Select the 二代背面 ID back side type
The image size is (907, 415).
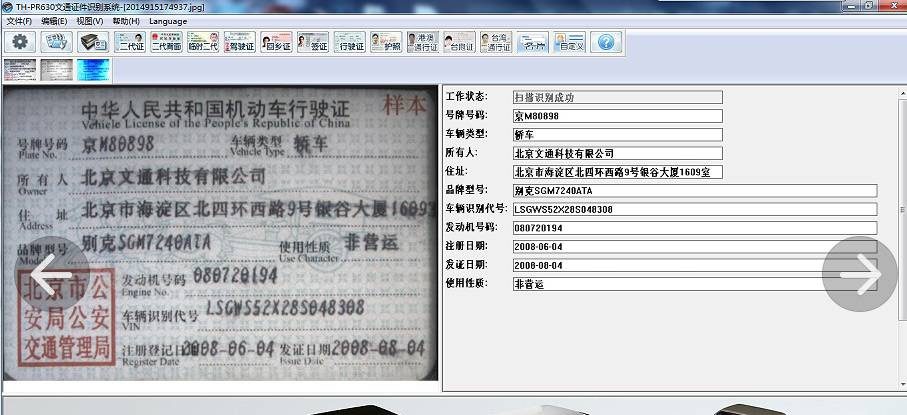167,42
